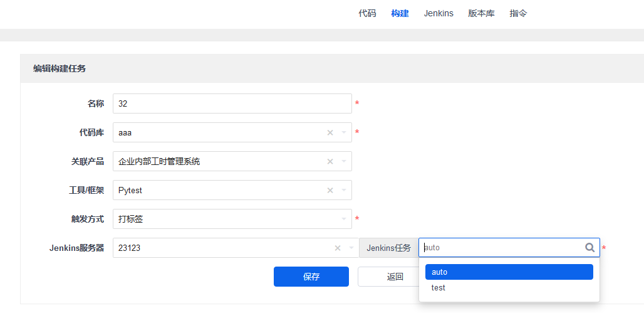
Task: Expand the 关联产品 dropdown arrow
Action: pos(343,161)
